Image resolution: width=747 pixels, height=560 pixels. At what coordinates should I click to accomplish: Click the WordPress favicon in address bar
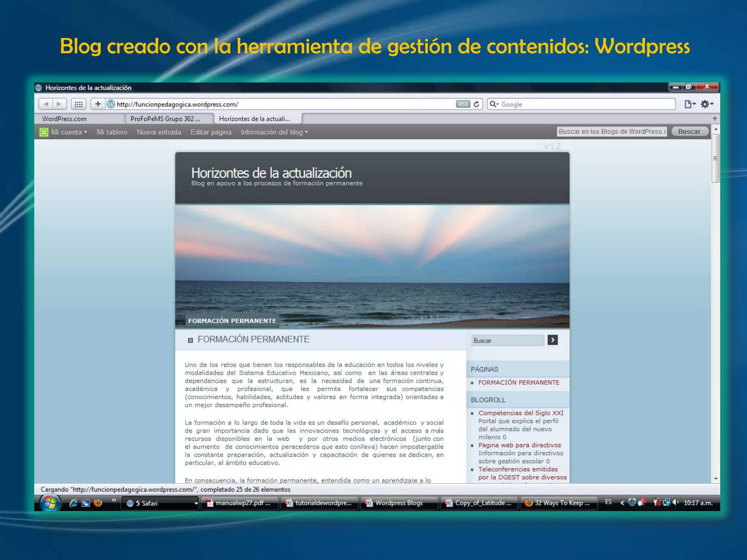coord(111,104)
